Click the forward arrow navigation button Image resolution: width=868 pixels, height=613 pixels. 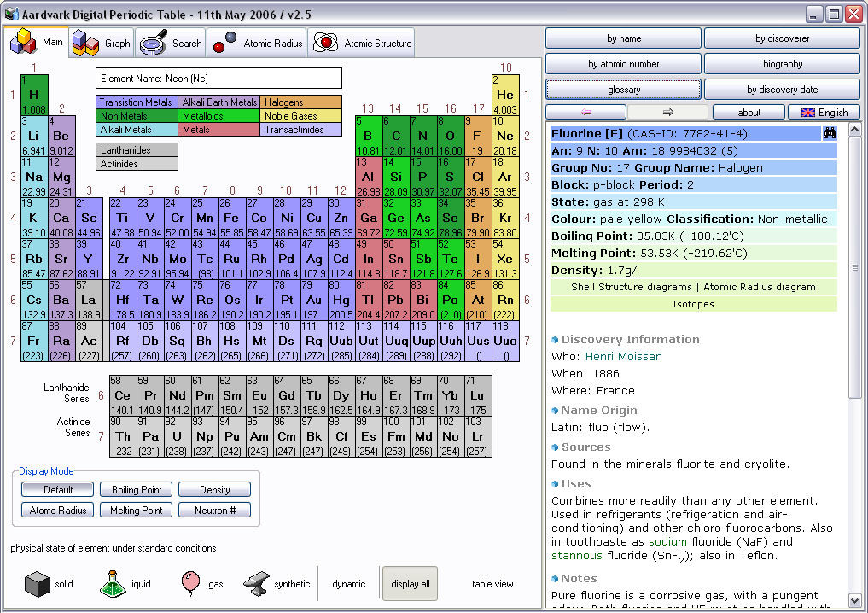667,112
